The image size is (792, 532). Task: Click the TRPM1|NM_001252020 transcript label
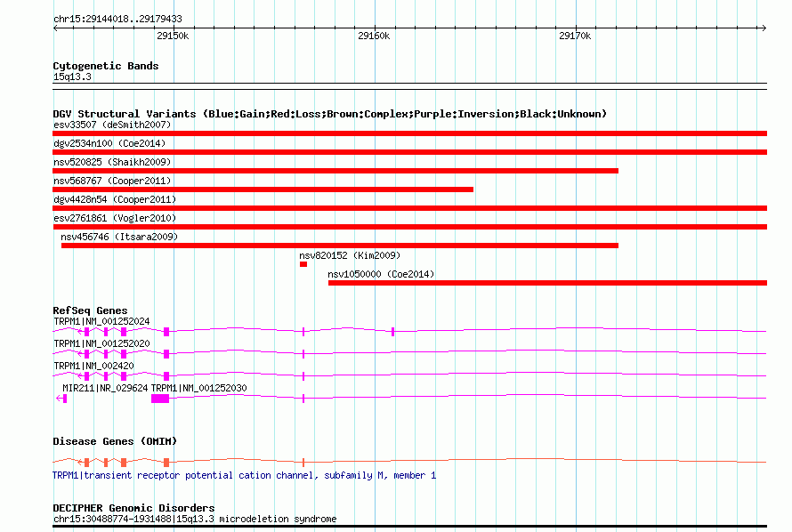101,343
